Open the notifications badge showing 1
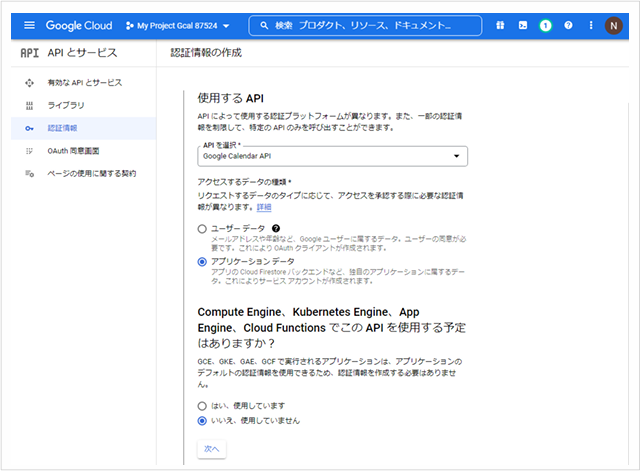 pos(546,26)
